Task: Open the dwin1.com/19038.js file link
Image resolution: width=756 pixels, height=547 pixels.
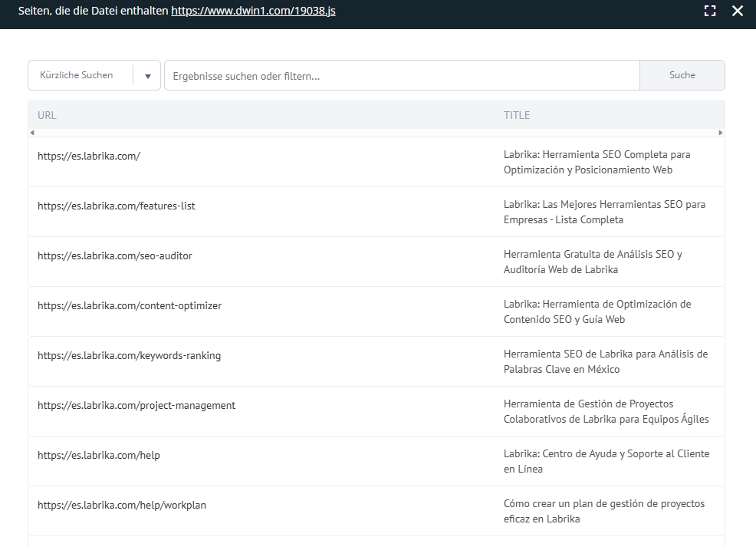Action: click(x=253, y=11)
